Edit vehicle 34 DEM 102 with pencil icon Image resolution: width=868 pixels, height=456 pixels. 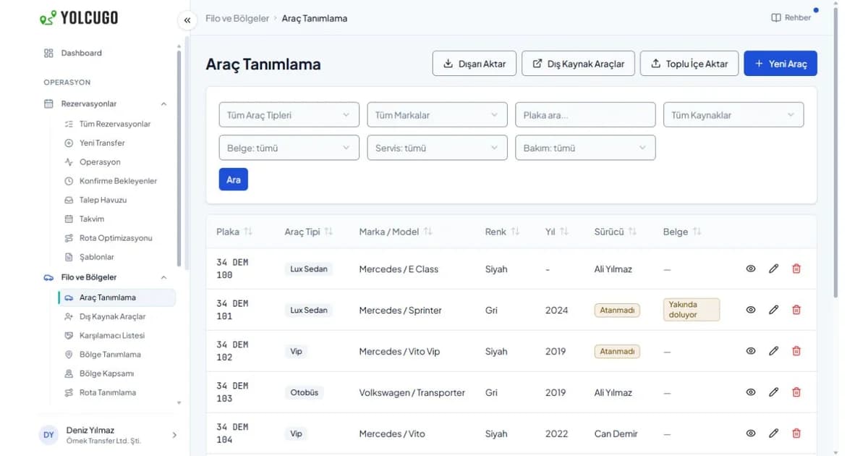point(773,351)
